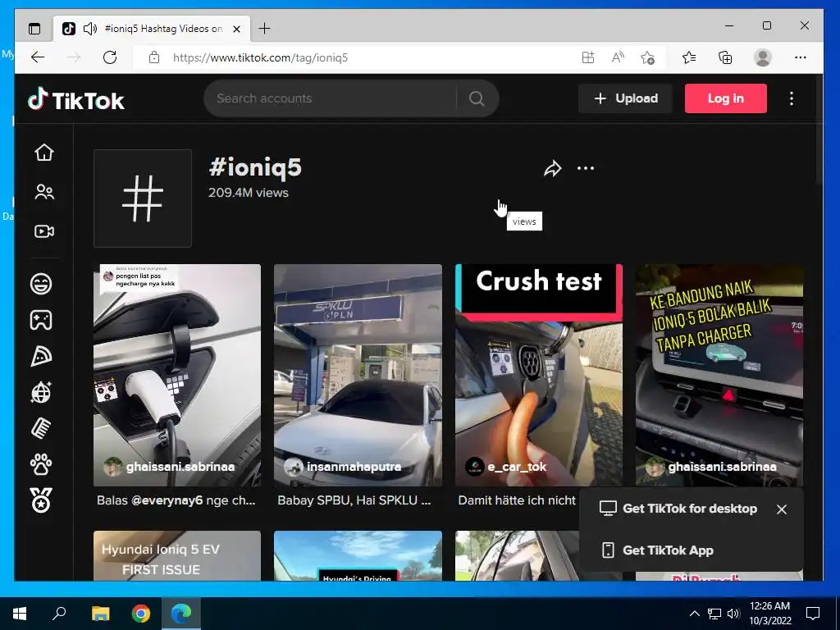The image size is (840, 630).
Task: Open the taskbar volume control
Action: click(733, 614)
